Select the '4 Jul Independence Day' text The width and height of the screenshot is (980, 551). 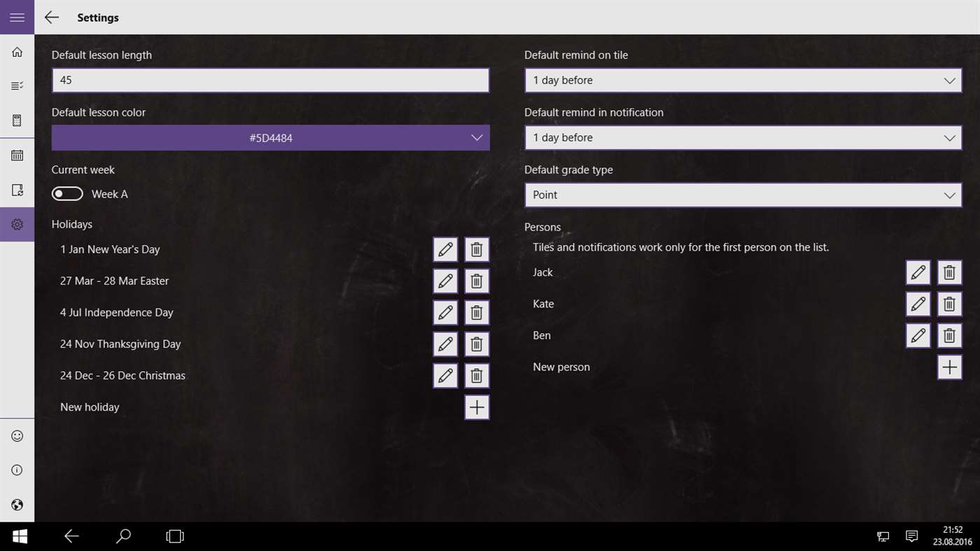click(116, 312)
